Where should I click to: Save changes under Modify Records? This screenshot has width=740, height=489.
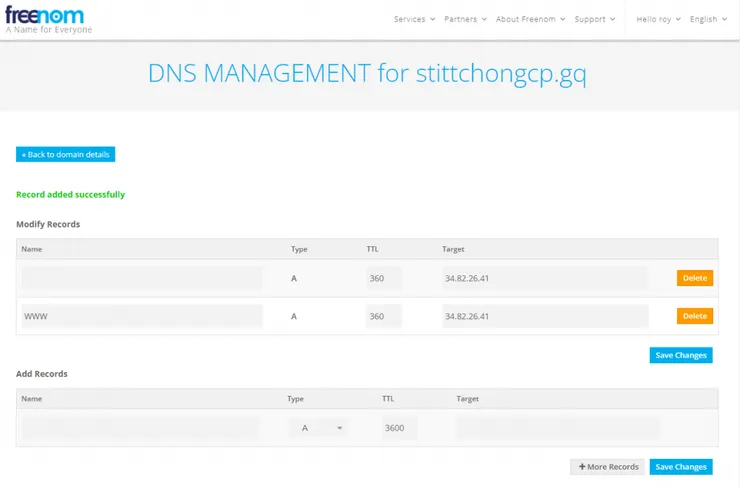[x=681, y=355]
